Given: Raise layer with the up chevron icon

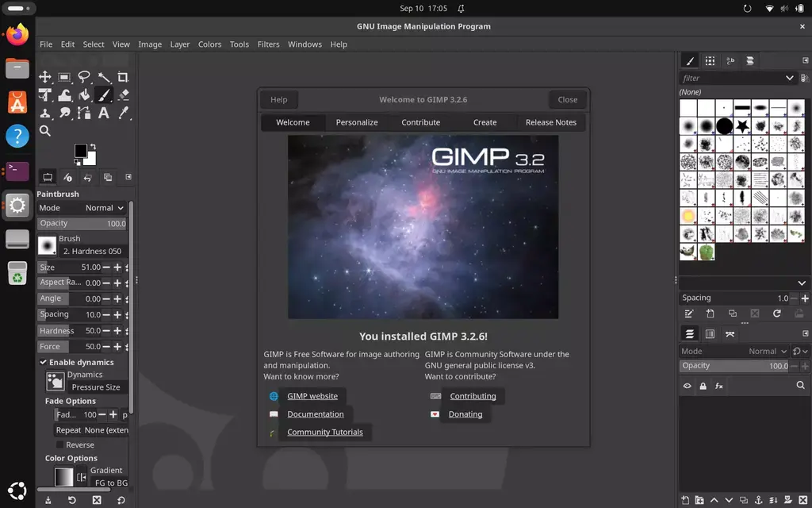Looking at the screenshot, I should coord(714,500).
